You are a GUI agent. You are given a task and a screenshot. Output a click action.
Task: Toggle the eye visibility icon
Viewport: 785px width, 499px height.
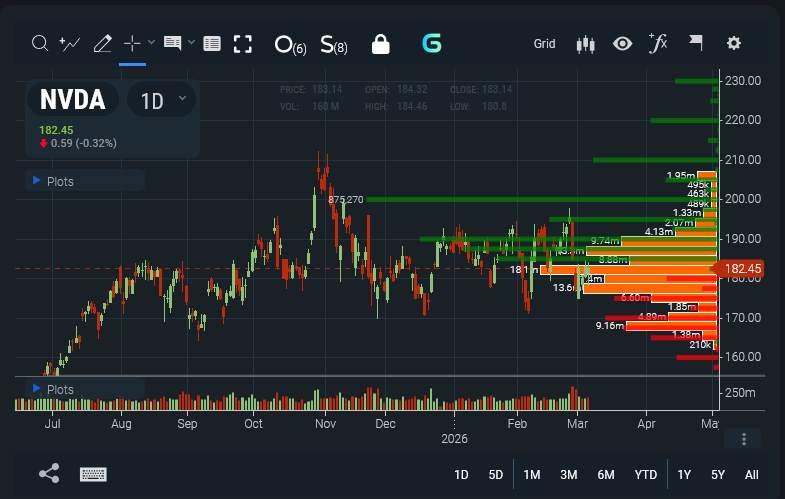622,44
